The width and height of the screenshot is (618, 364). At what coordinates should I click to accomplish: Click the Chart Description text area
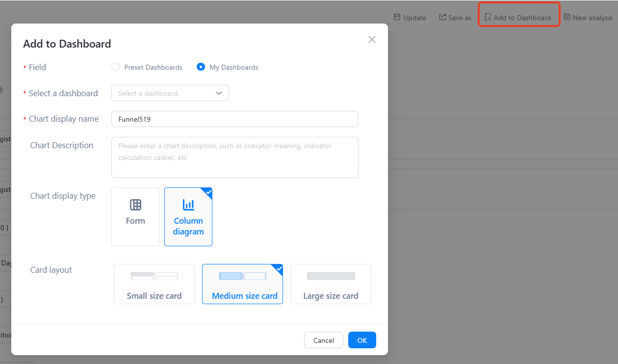pos(235,157)
